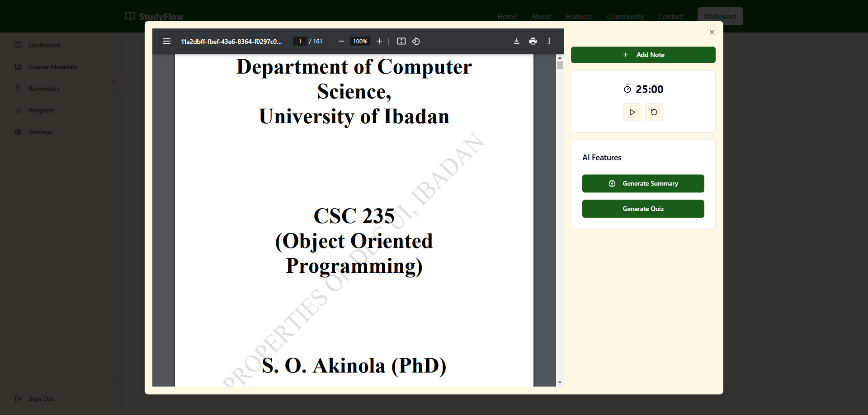The image size is (868, 415).
Task: Open PDF viewer more actions menu
Action: (x=549, y=41)
